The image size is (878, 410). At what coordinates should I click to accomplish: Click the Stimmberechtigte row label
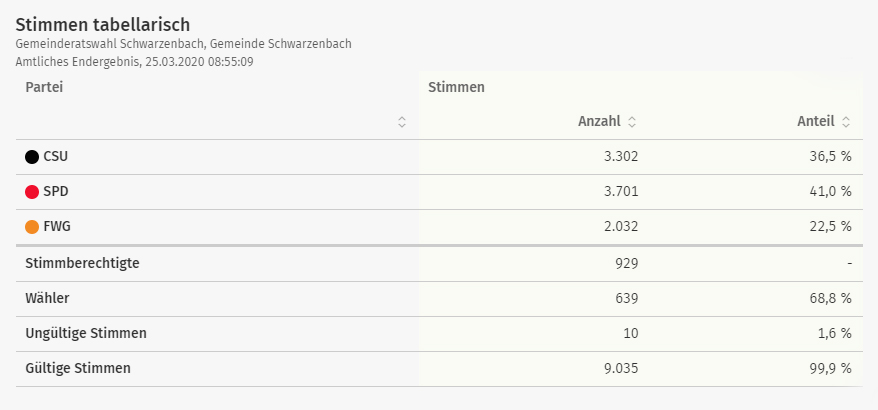(x=82, y=263)
